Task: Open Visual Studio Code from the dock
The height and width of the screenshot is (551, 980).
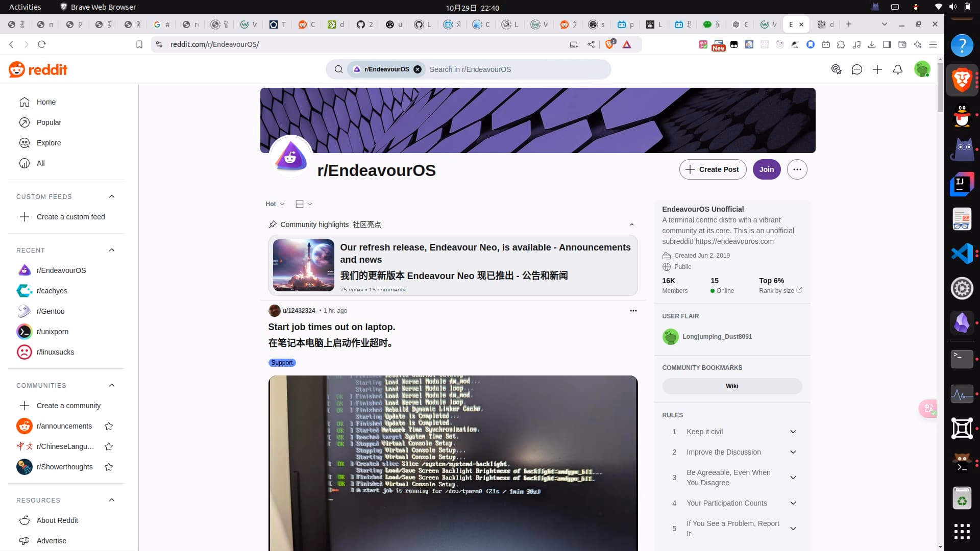Action: (962, 254)
